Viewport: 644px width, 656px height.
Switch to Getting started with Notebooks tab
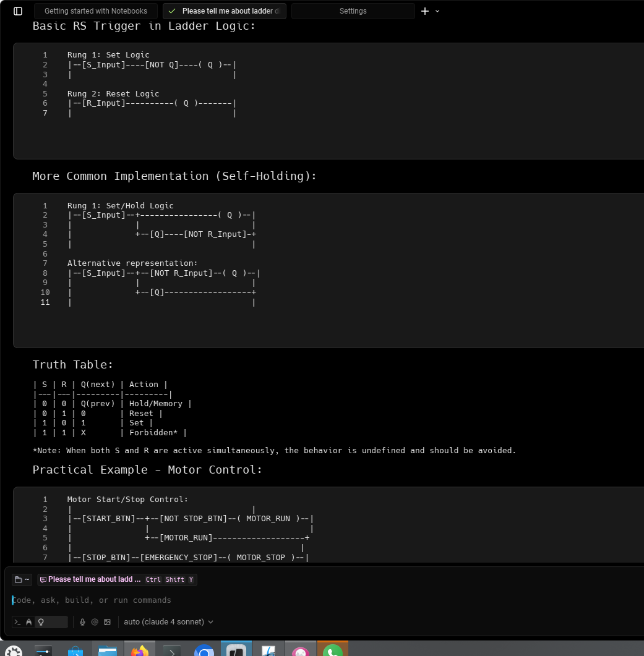pos(96,11)
